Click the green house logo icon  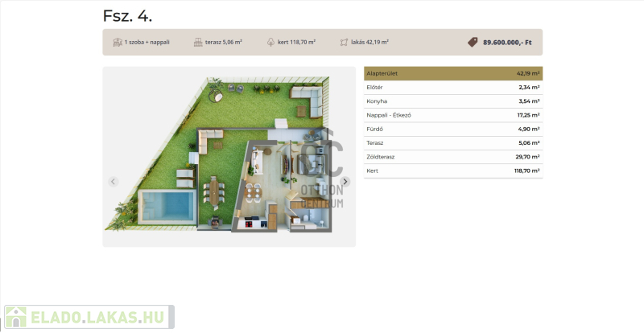click(15, 317)
